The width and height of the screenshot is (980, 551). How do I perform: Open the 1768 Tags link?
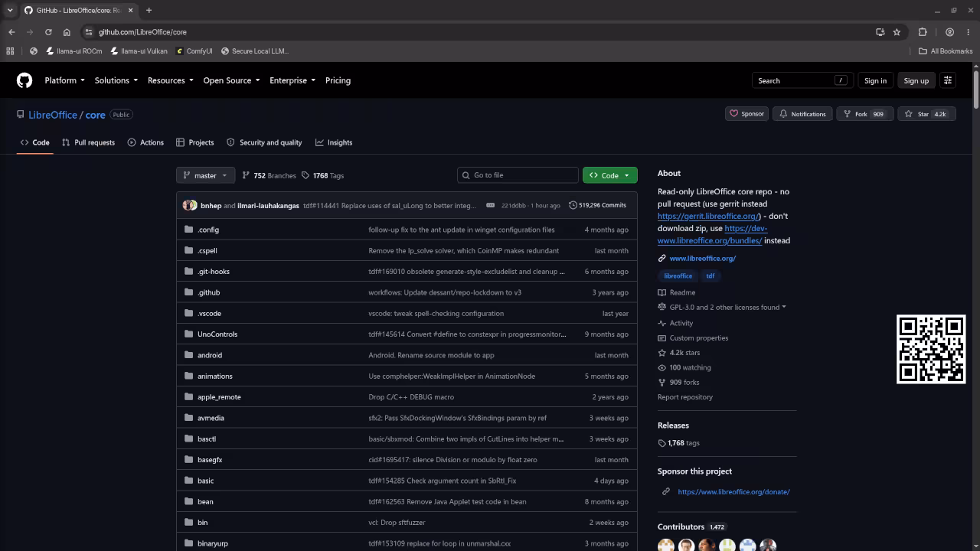click(x=322, y=175)
